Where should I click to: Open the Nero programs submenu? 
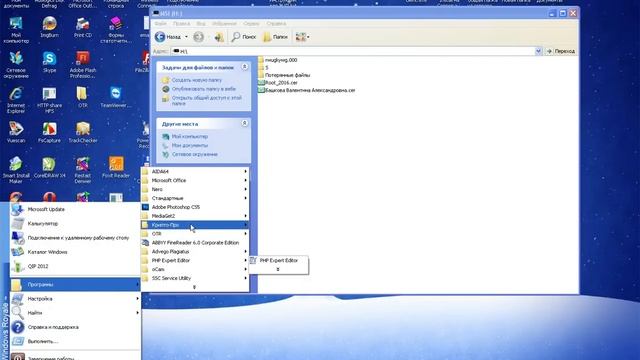195,189
